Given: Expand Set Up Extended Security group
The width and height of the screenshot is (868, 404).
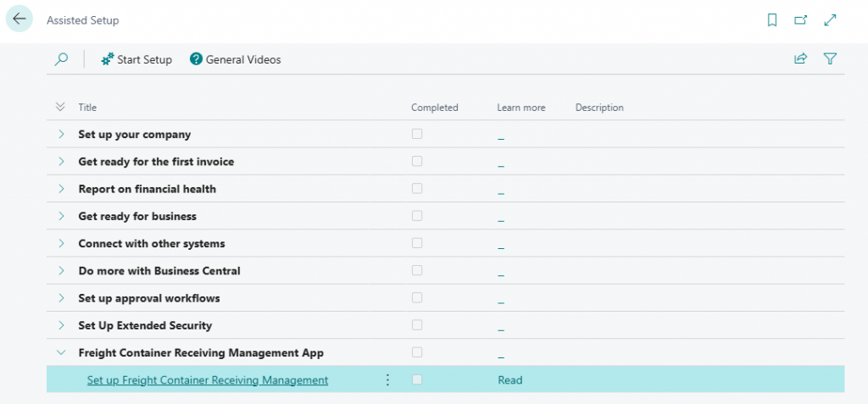Looking at the screenshot, I should point(61,325).
